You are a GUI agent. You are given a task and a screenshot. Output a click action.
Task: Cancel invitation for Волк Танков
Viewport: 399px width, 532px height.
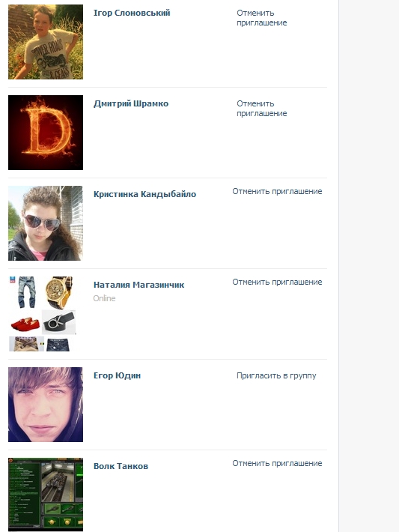pyautogui.click(x=277, y=463)
